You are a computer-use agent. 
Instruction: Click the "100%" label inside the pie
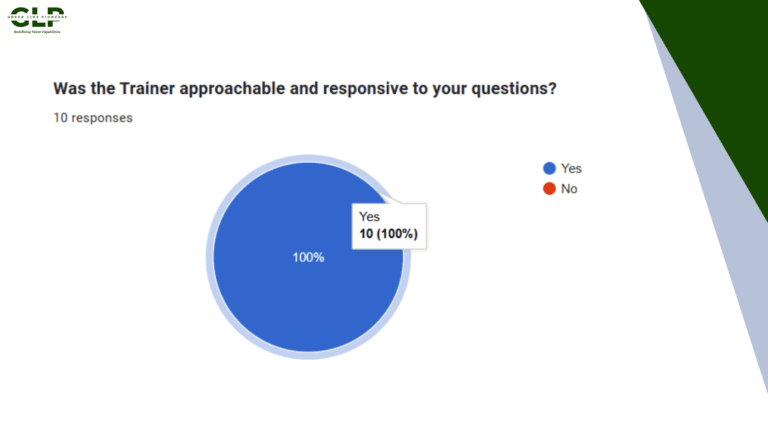pos(308,257)
